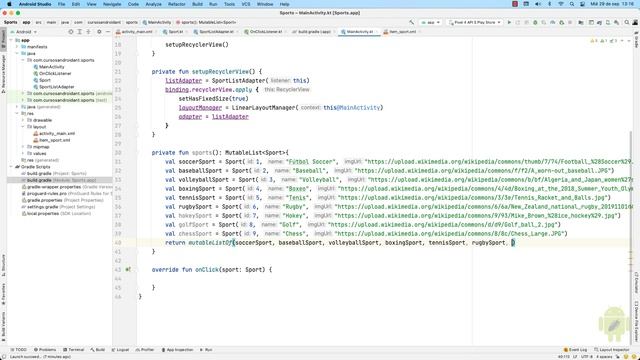Collapse the com.cursosandroidant.sports package
Screen dimensions: 640x360
[x=23, y=60]
